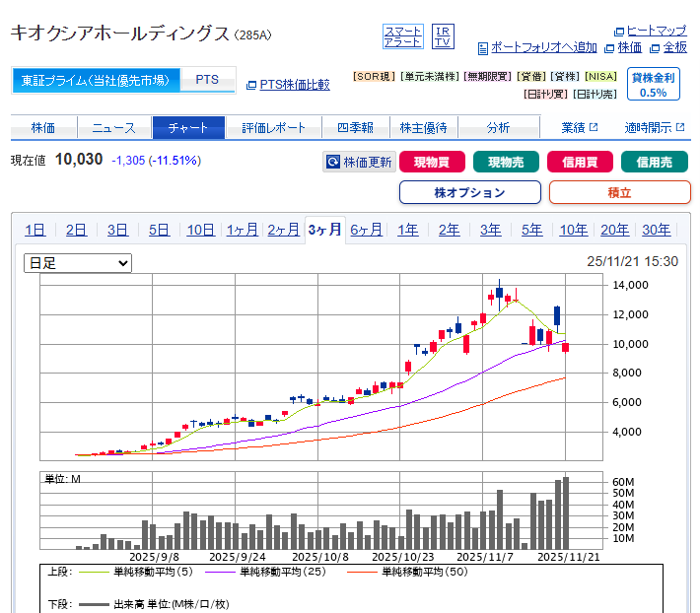Screen dimensions: 700x613
Task: Open the 日足 chart interval dropdown
Action: pyautogui.click(x=78, y=263)
